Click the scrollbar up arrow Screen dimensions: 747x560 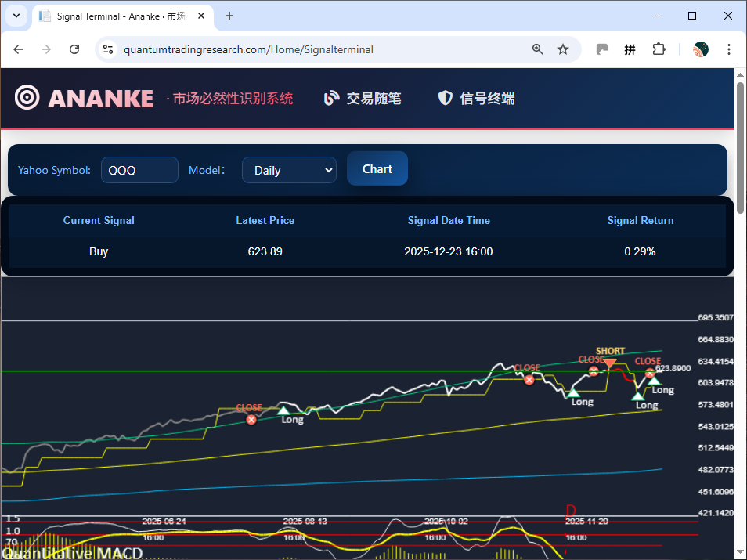click(x=740, y=75)
